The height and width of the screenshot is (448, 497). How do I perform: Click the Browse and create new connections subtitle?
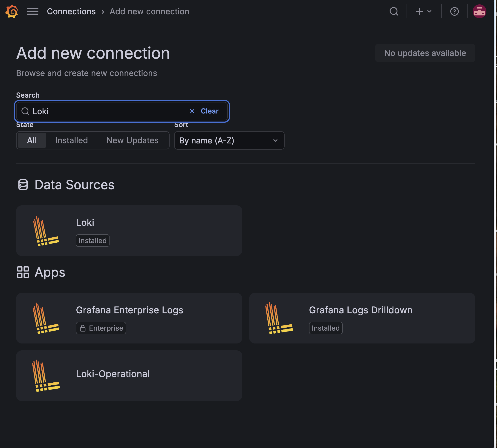[87, 73]
